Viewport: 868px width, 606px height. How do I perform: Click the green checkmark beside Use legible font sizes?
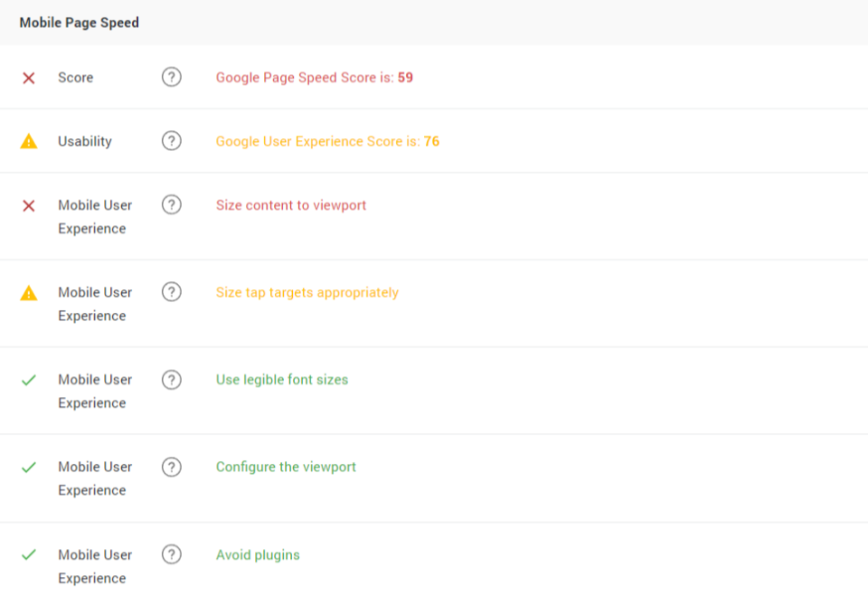(28, 379)
